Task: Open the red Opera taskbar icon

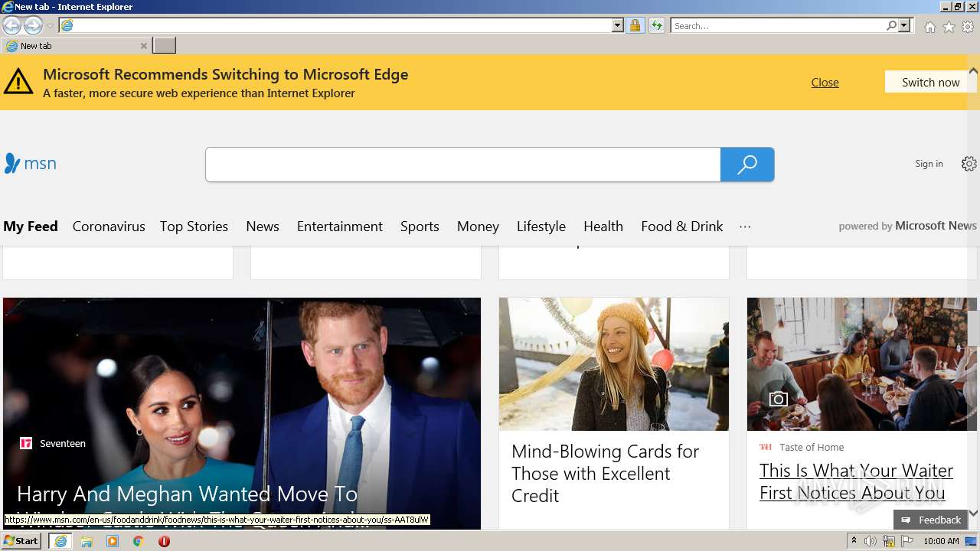Action: [164, 541]
